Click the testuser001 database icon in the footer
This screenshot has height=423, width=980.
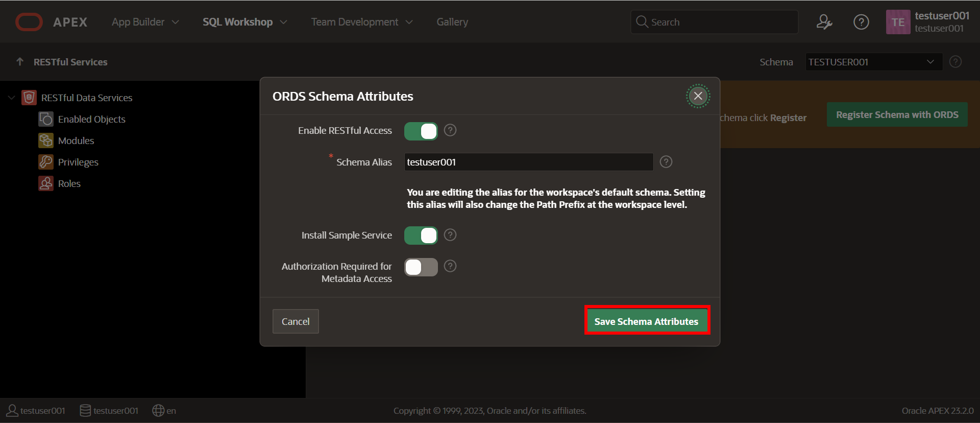coord(85,410)
